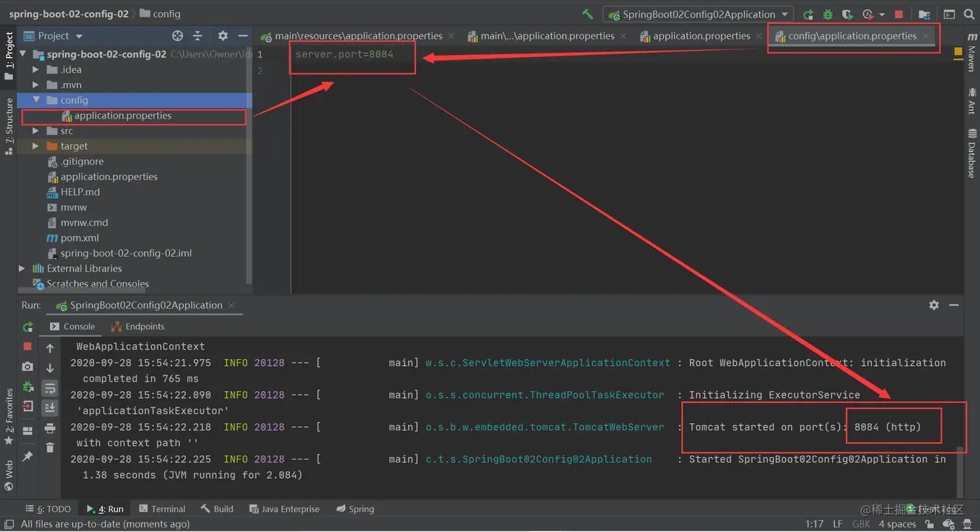Screen dimensions: 980x532
Task: Rerun SpringBoot02Config02Application from top toolbar
Action: [808, 14]
